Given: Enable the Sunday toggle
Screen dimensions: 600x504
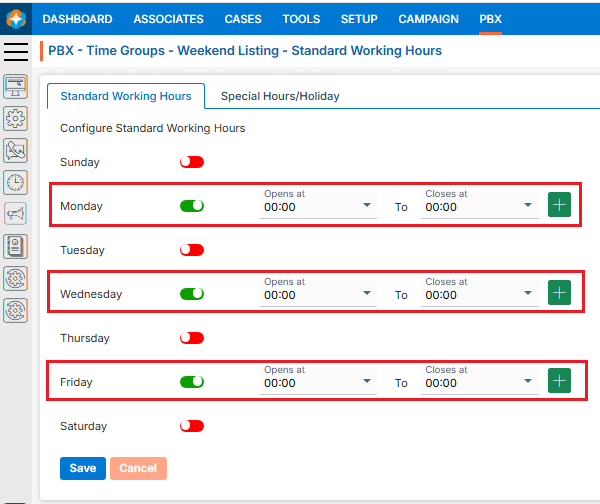Looking at the screenshot, I should click(x=192, y=162).
